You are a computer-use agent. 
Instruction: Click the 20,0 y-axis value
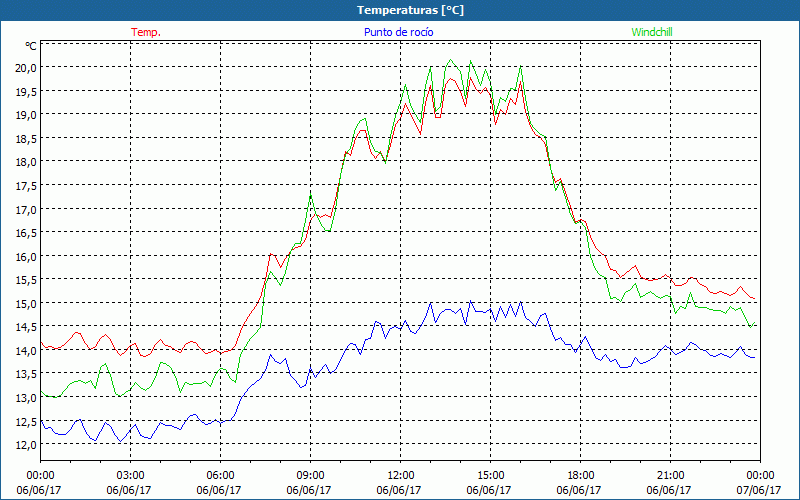pos(26,68)
